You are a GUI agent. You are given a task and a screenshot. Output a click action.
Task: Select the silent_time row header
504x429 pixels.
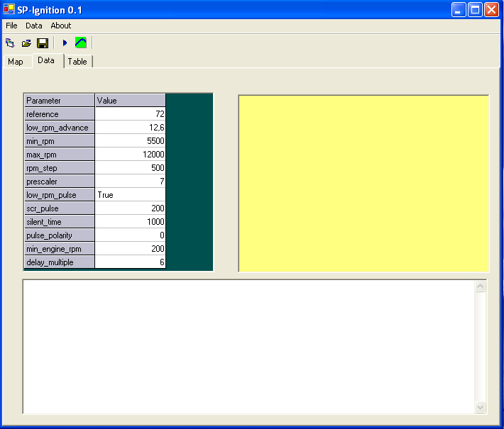click(x=60, y=222)
